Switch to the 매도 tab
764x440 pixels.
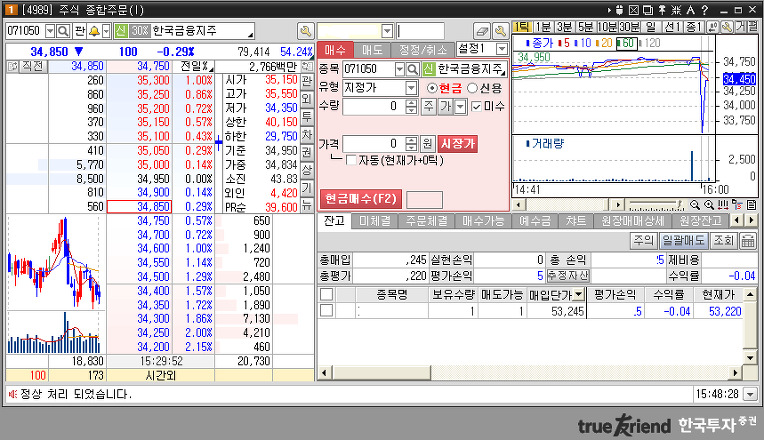click(372, 49)
